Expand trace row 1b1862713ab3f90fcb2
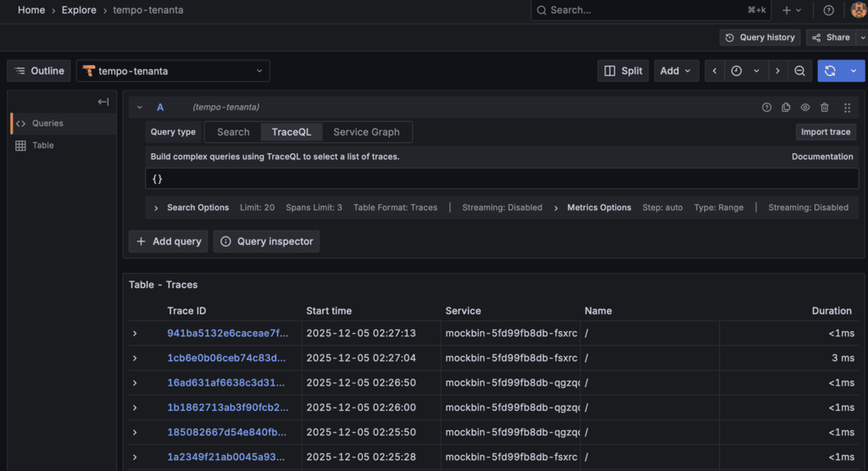The width and height of the screenshot is (868, 471). tap(135, 407)
